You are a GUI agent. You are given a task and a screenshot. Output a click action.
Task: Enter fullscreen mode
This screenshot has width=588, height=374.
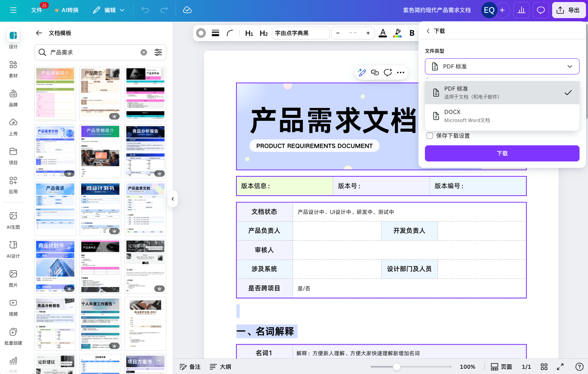pyautogui.click(x=560, y=367)
